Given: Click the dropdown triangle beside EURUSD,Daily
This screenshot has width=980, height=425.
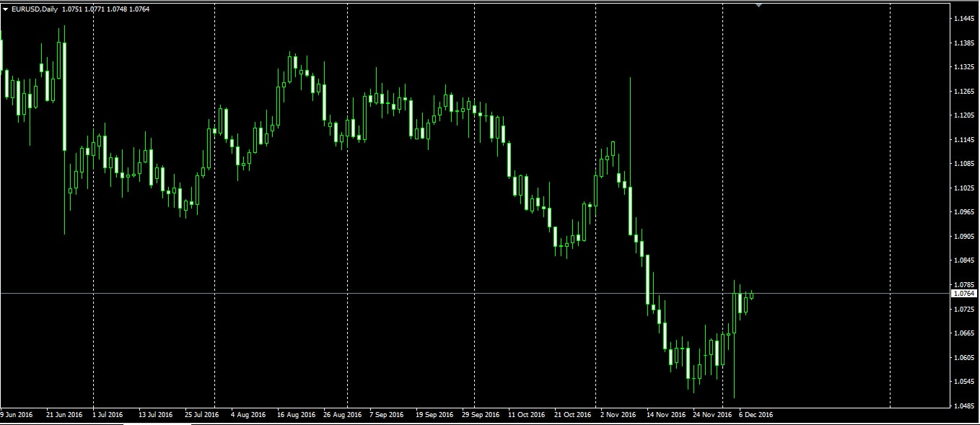Looking at the screenshot, I should click(x=6, y=9).
